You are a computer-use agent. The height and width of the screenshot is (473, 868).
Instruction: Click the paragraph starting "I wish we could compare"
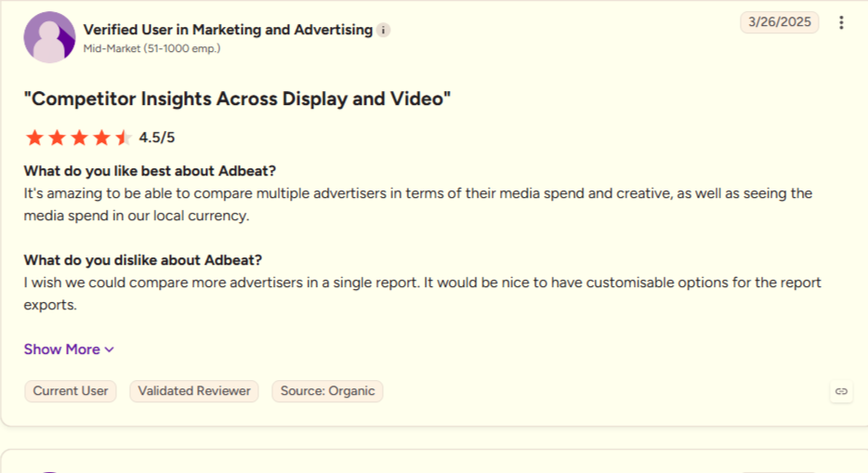tap(422, 294)
